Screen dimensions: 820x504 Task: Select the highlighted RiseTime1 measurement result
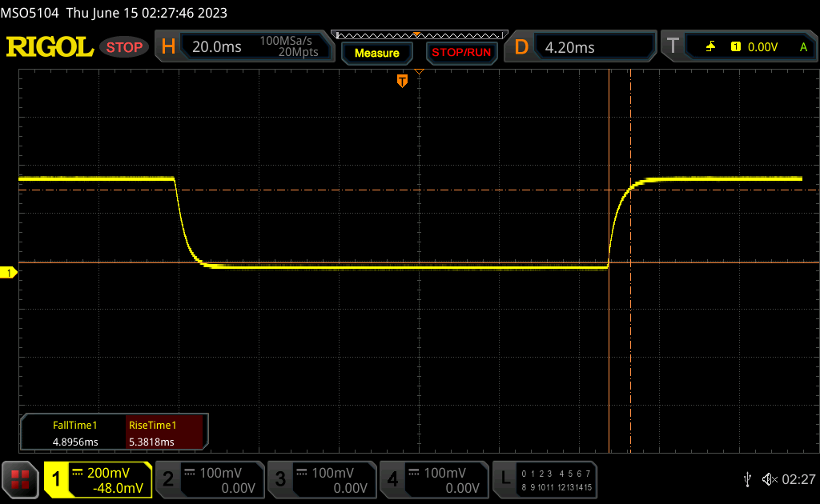point(163,433)
